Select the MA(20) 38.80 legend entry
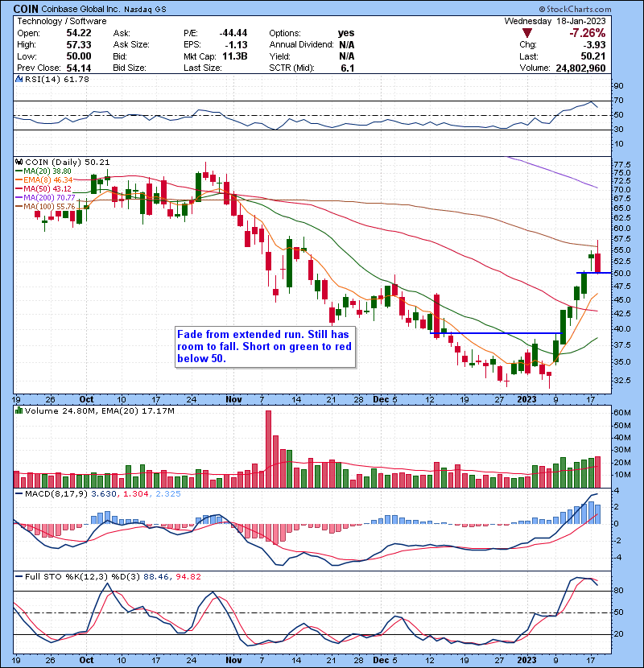644x668 pixels. click(x=43, y=171)
